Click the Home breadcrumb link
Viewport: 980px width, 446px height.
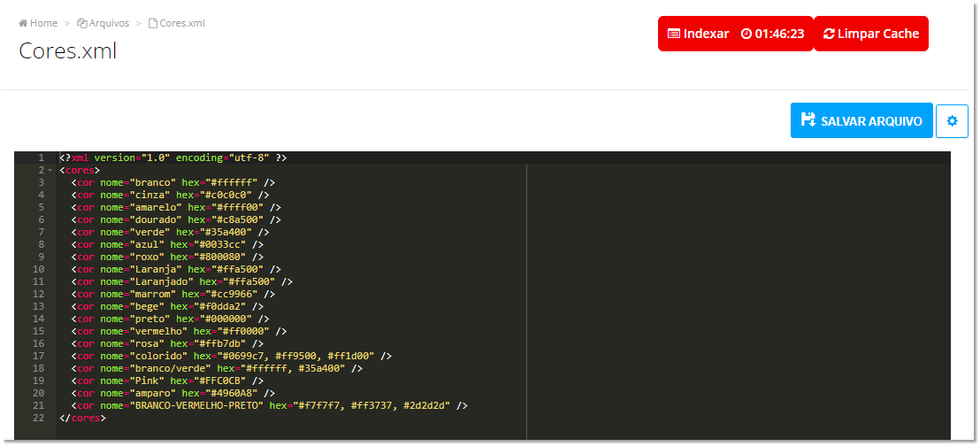[x=38, y=23]
